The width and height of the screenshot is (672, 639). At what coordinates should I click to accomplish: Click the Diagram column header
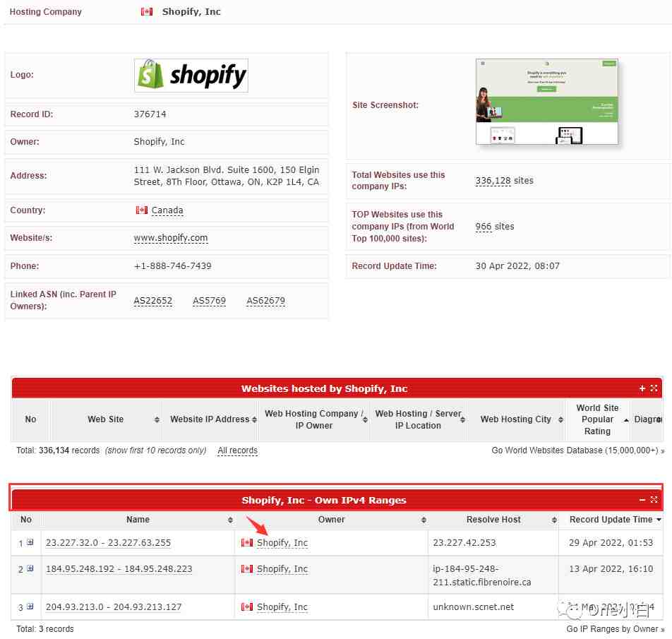click(647, 419)
